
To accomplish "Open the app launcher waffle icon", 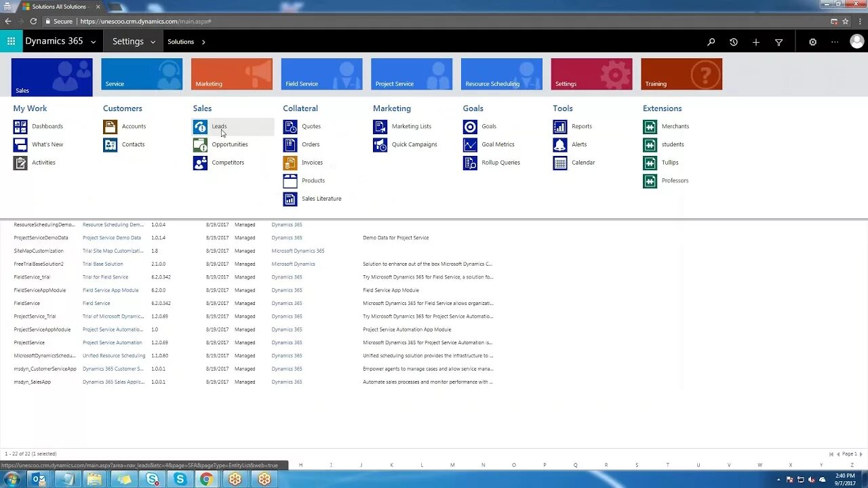I will (x=11, y=41).
